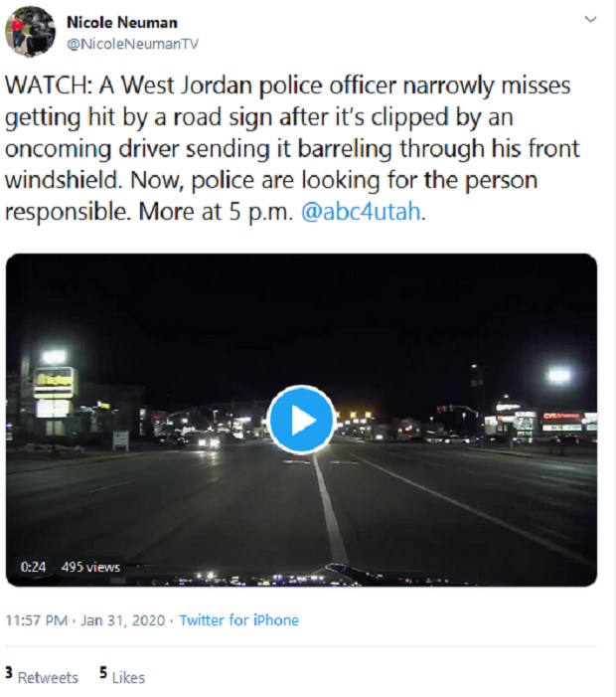Click the lit gas station sign in video
Screen dimensions: 616x697
coord(54,382)
